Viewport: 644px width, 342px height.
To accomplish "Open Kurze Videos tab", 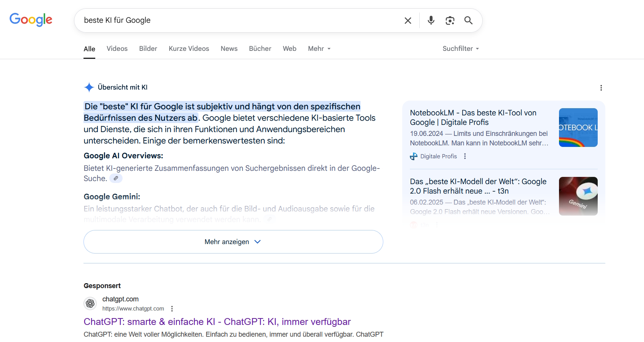I will (x=189, y=49).
